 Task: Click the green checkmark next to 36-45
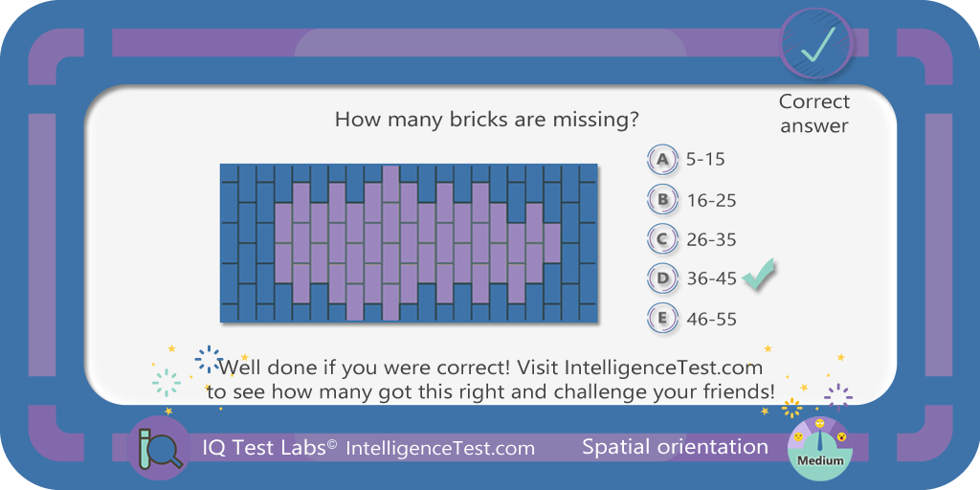pyautogui.click(x=759, y=275)
